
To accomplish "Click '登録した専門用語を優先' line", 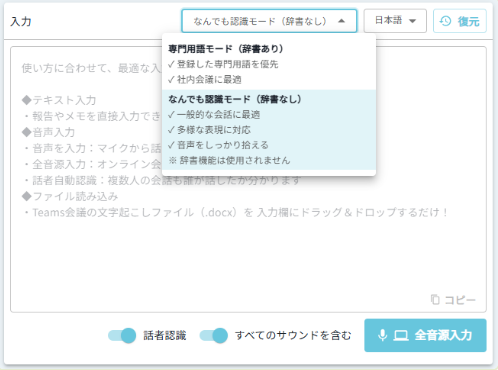I will click(x=223, y=64).
